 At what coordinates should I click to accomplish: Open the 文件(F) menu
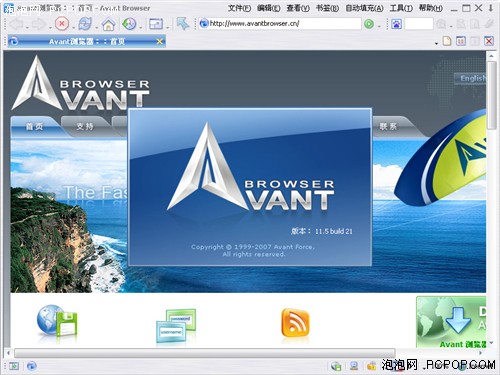(x=239, y=8)
